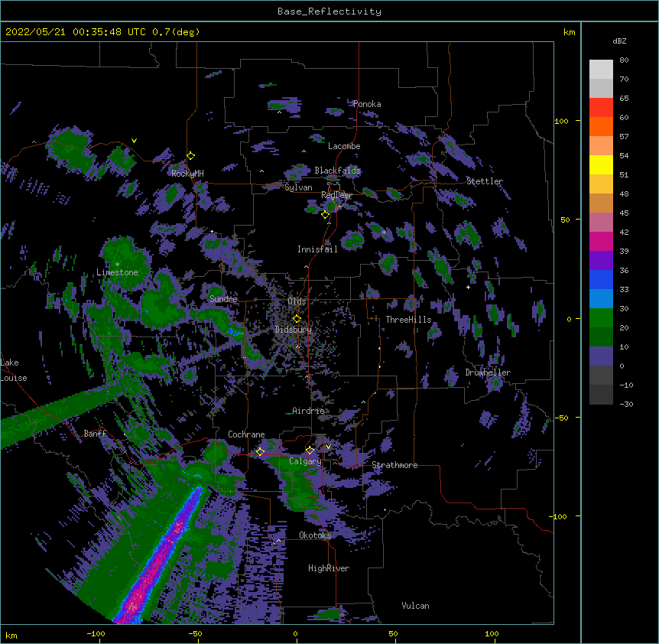Click the yellow V marker northeast of Calgary
659x644 pixels.
click(328, 447)
